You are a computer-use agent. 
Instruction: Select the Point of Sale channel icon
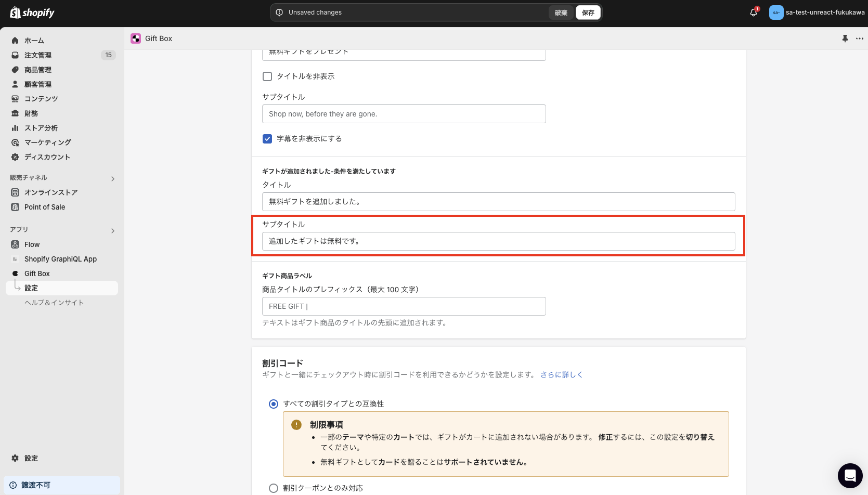15,207
